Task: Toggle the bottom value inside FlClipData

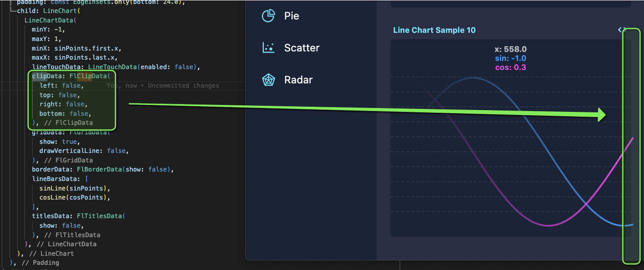Action: coord(79,113)
